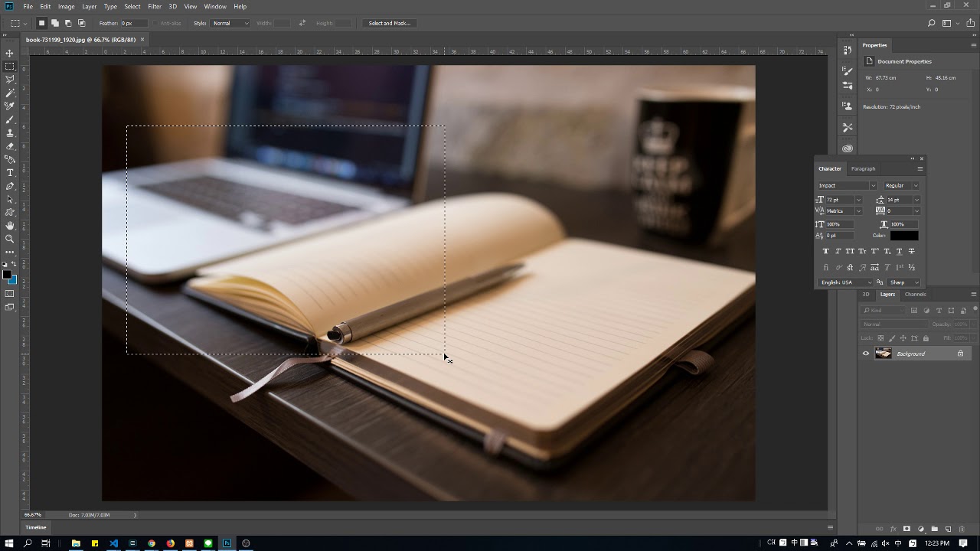This screenshot has width=980, height=551.
Task: Click the Feather input field
Action: point(135,23)
